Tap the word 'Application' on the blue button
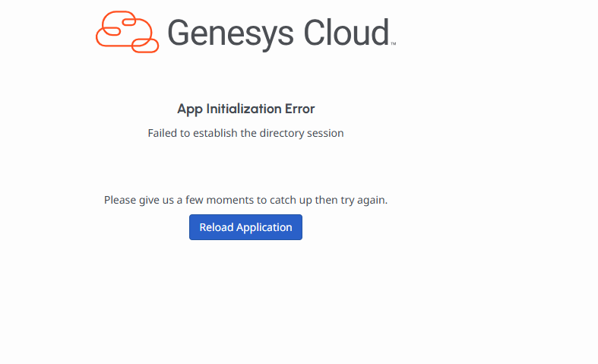 tap(264, 227)
